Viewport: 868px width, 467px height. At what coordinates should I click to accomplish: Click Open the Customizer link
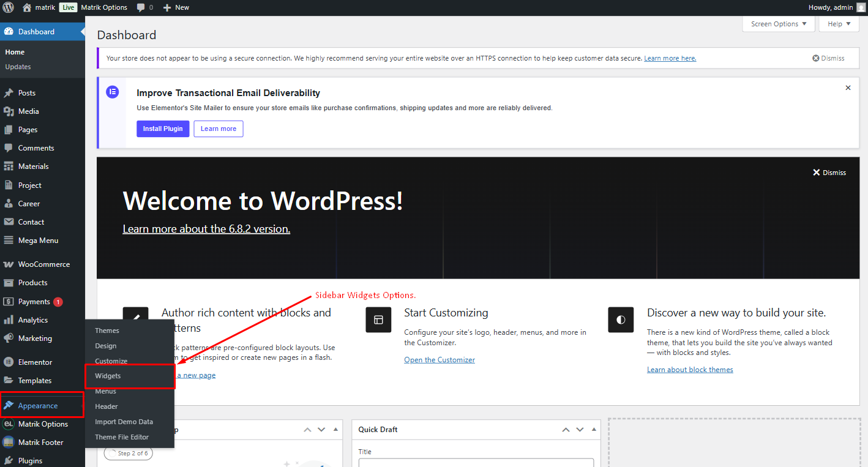440,360
